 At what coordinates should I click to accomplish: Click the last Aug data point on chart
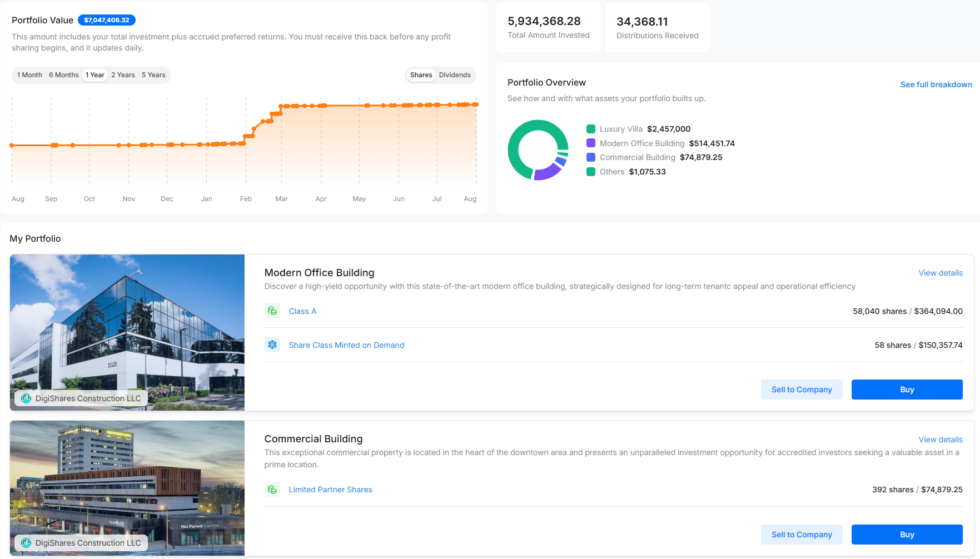pos(476,104)
